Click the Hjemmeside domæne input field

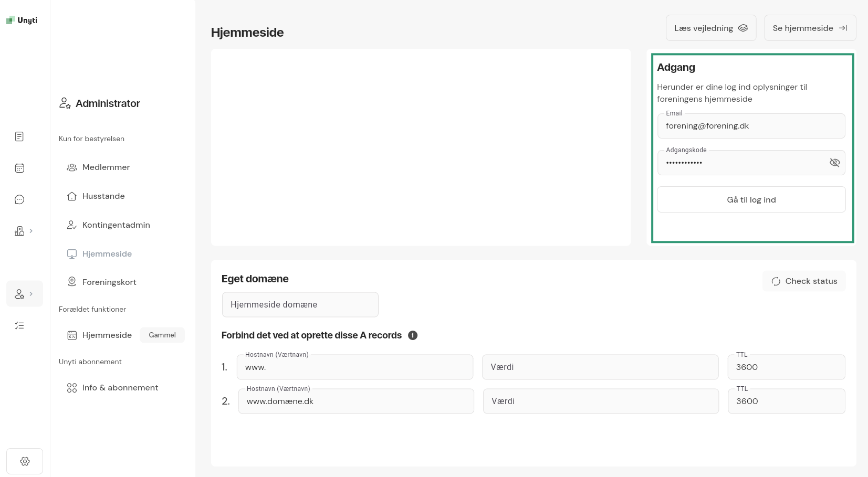(x=300, y=305)
